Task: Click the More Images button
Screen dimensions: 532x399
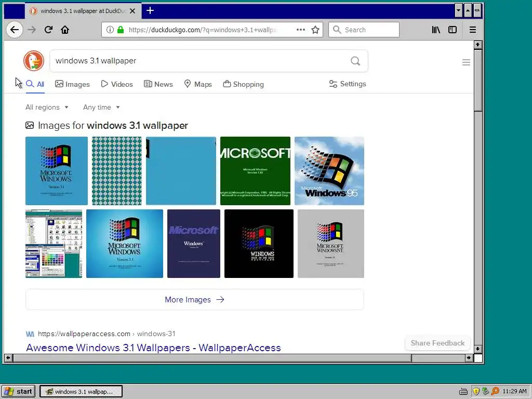Action: [194, 300]
